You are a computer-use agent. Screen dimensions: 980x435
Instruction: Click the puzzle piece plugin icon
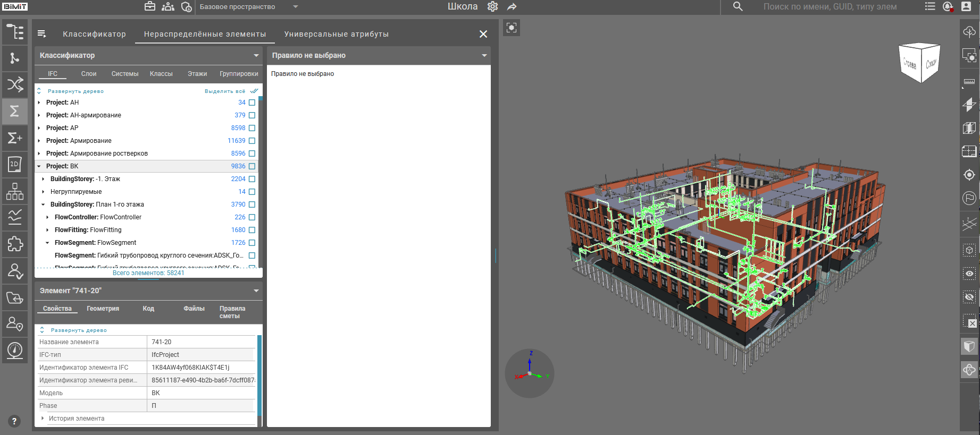point(15,244)
